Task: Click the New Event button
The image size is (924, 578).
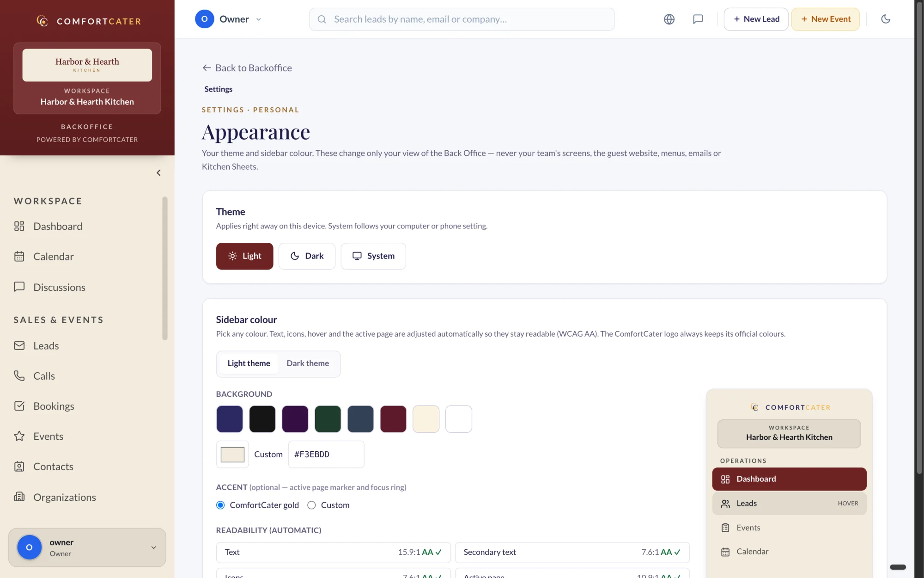Action: click(x=826, y=19)
